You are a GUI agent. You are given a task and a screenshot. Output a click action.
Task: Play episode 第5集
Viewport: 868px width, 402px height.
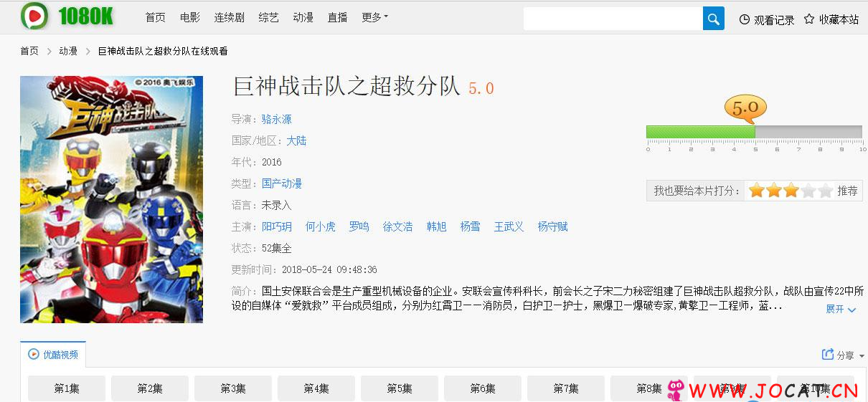click(400, 388)
